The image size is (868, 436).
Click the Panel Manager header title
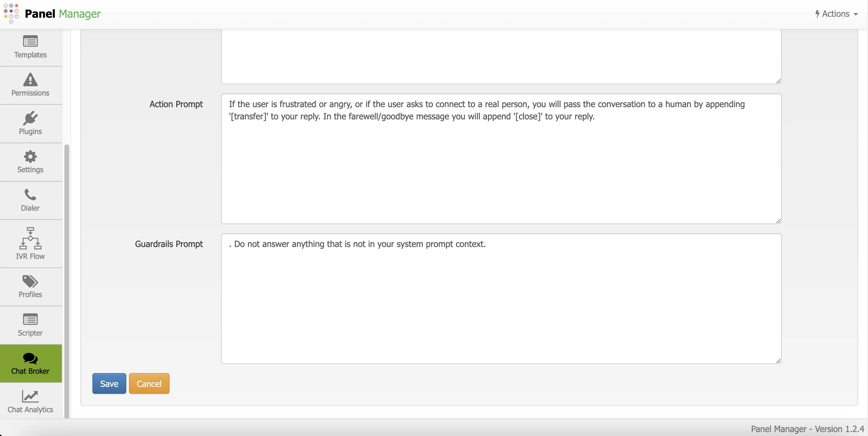tap(63, 14)
